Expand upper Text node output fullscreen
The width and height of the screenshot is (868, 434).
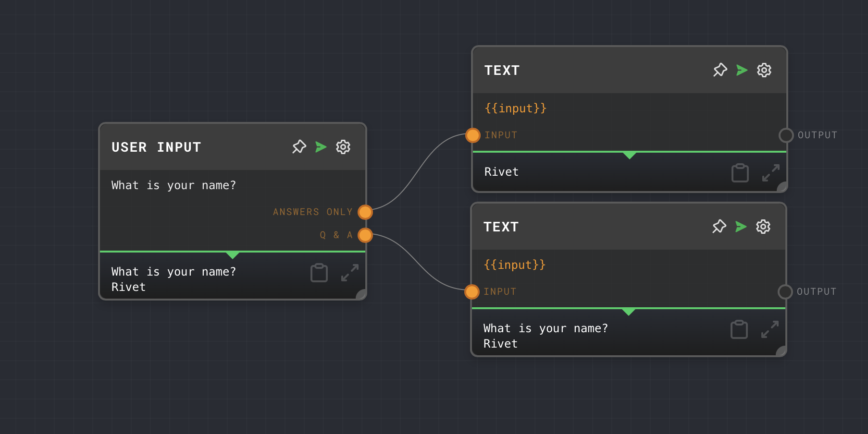[771, 173]
